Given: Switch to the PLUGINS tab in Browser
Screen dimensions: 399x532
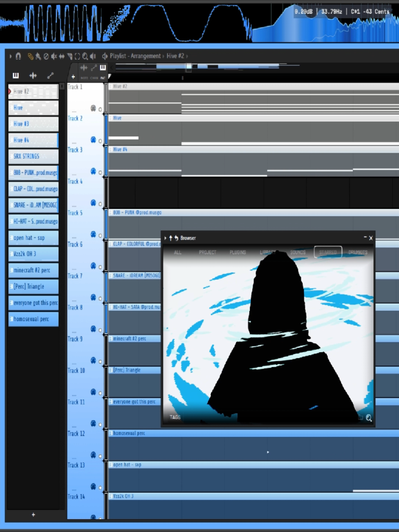Looking at the screenshot, I should tap(238, 252).
